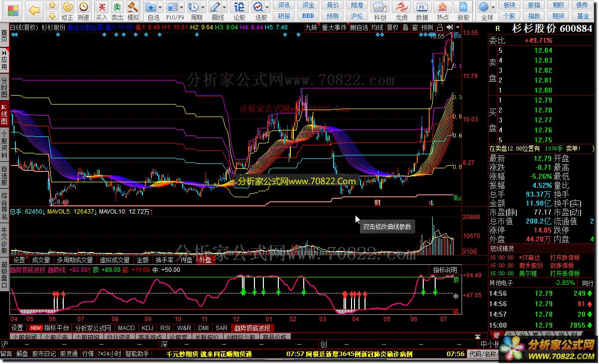Switch to KDJ indicator tab
The height and width of the screenshot is (364, 599).
tap(147, 328)
